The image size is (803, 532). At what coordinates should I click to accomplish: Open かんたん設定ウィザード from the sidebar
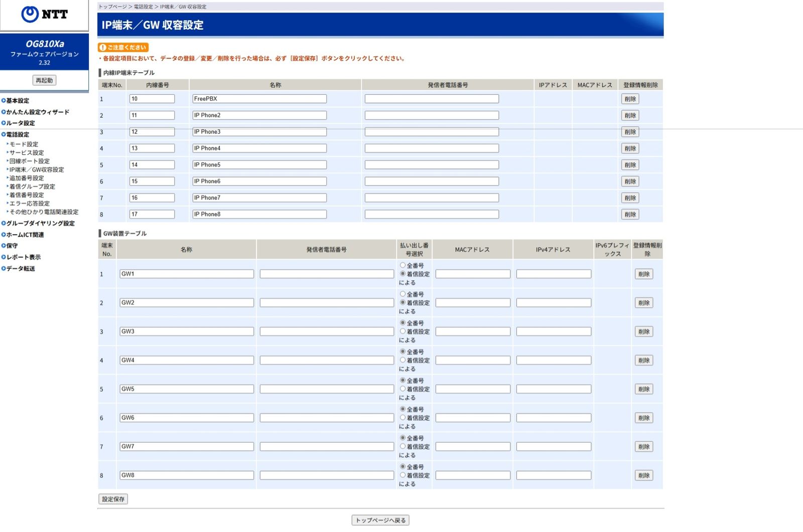tap(38, 112)
